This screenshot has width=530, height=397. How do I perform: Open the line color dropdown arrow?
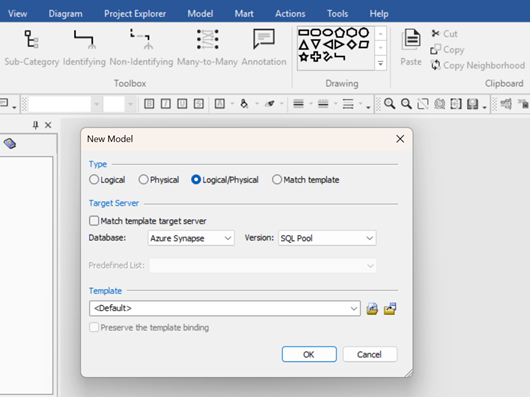[x=282, y=104]
